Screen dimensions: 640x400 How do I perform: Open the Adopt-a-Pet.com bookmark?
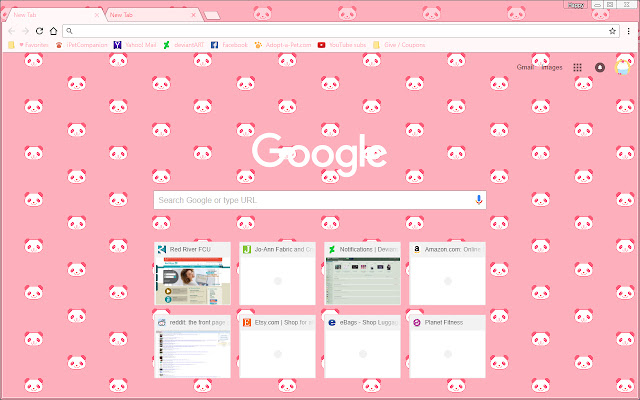282,45
